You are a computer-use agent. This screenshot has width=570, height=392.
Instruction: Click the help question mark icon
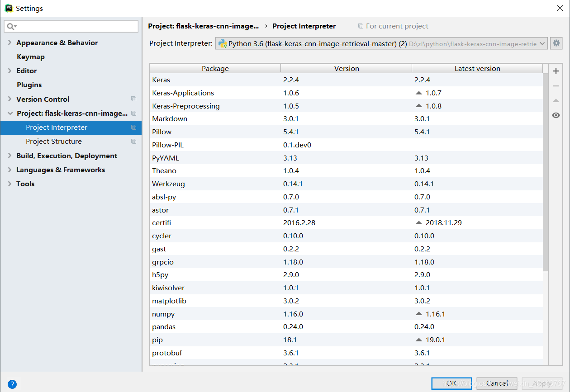click(12, 384)
